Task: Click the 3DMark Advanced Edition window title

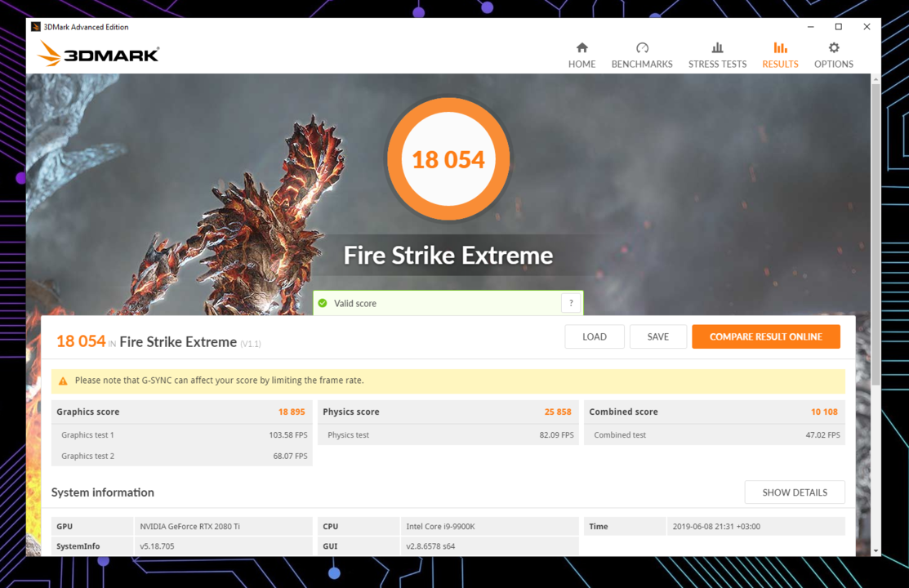Action: click(x=86, y=27)
